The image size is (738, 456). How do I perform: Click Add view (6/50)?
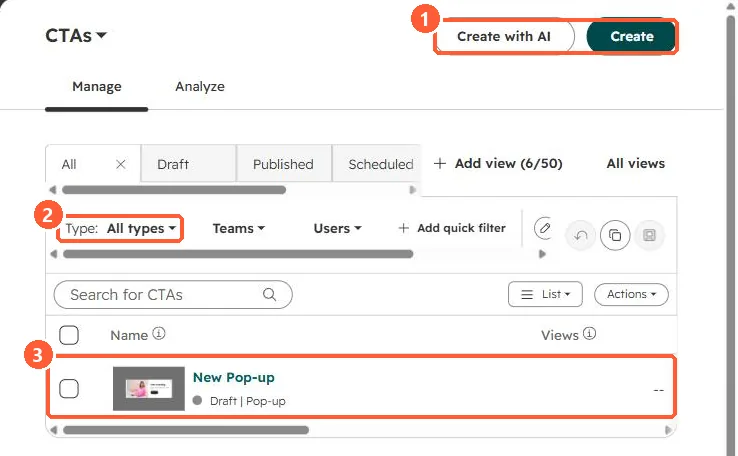498,163
